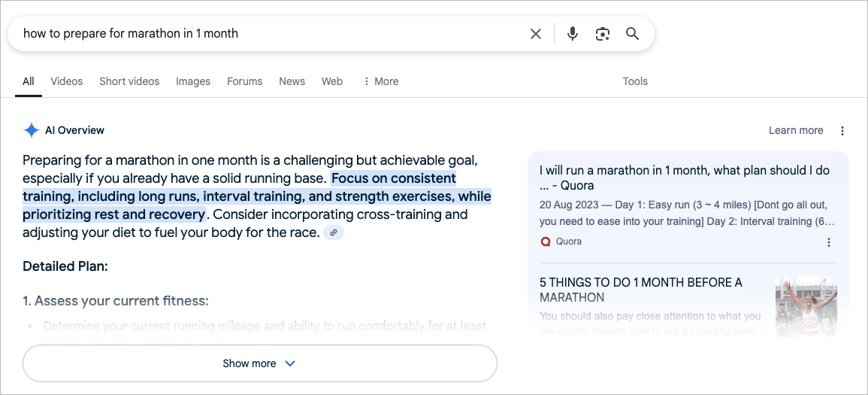This screenshot has height=395, width=868.
Task: Open Google Lens image search icon
Action: tap(602, 34)
